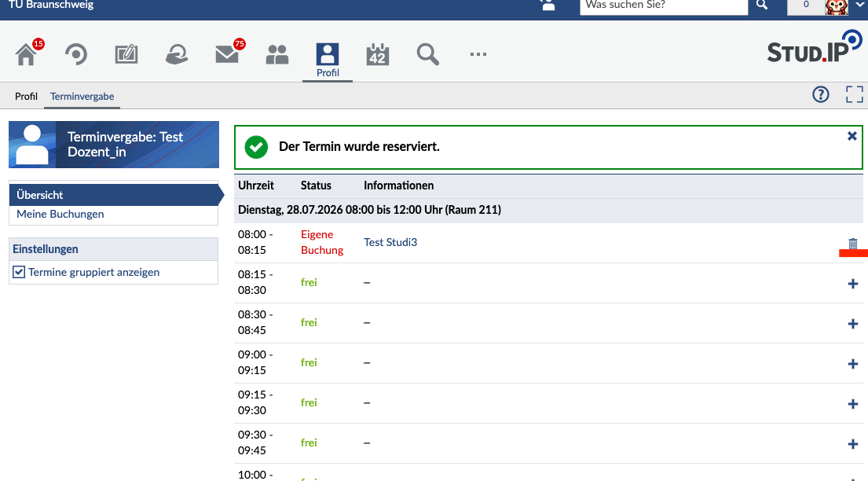The image size is (868, 481).
Task: Click the help question mark icon
Action: click(x=820, y=95)
